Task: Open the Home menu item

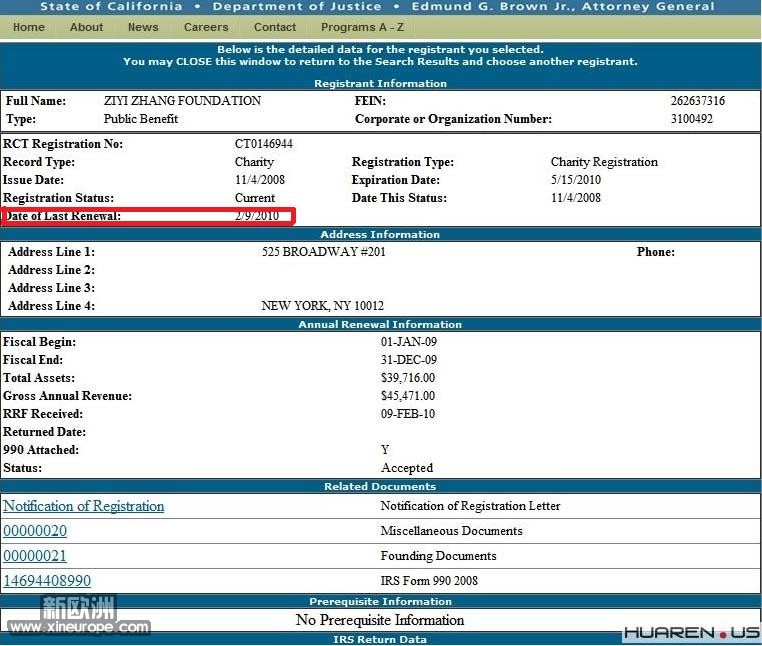Action: 28,27
